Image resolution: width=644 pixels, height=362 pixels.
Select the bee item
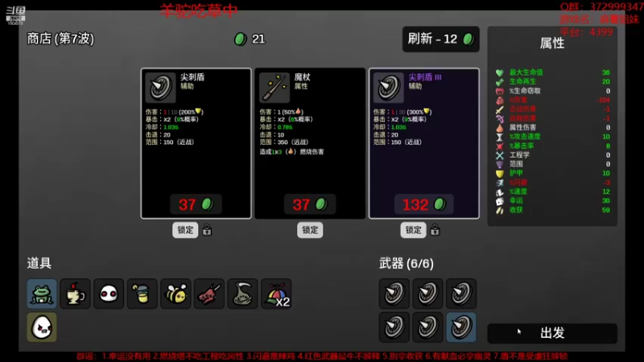coord(175,294)
